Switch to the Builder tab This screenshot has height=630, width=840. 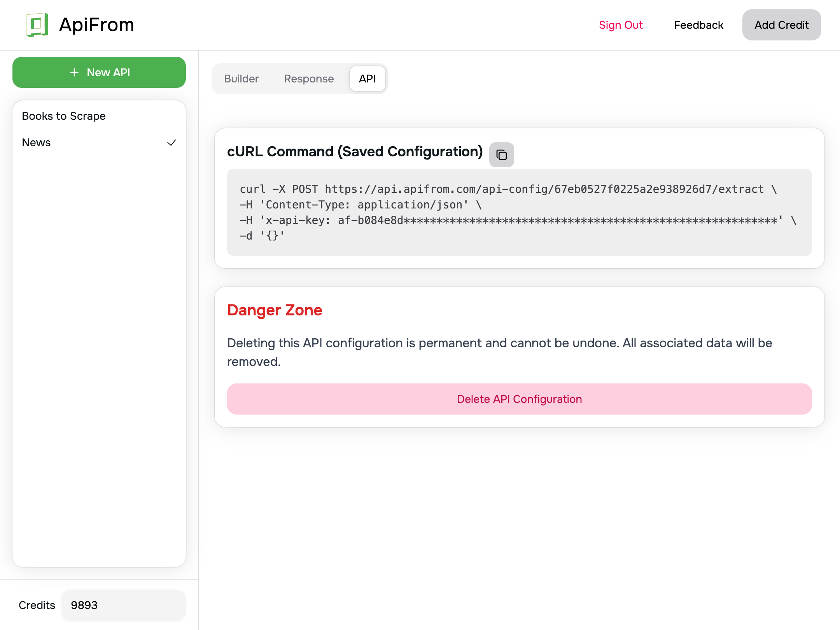(x=241, y=79)
